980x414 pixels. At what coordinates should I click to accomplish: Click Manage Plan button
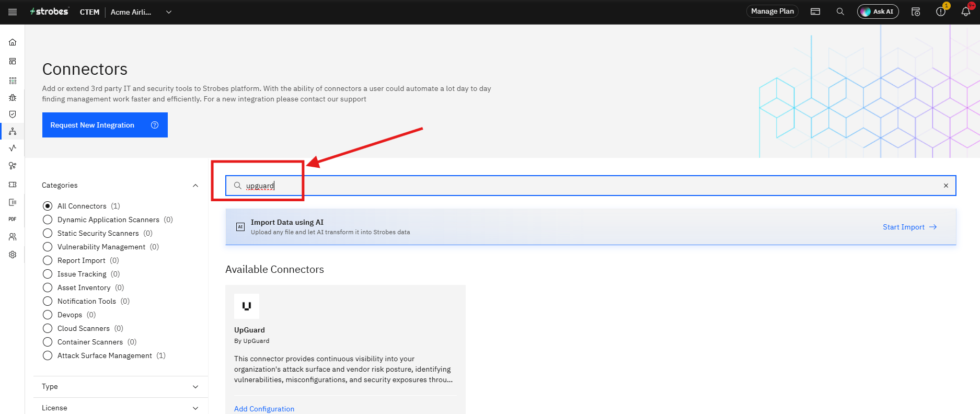(773, 11)
